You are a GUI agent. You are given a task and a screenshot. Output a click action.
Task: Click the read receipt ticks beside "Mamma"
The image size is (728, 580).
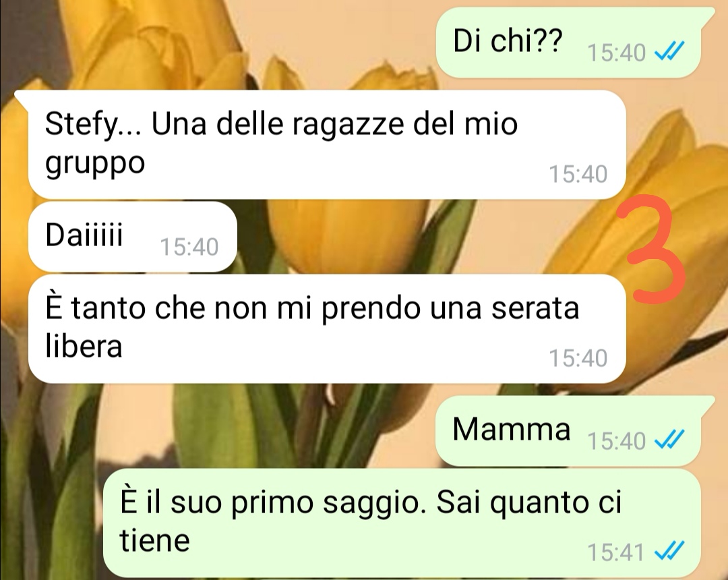point(669,439)
